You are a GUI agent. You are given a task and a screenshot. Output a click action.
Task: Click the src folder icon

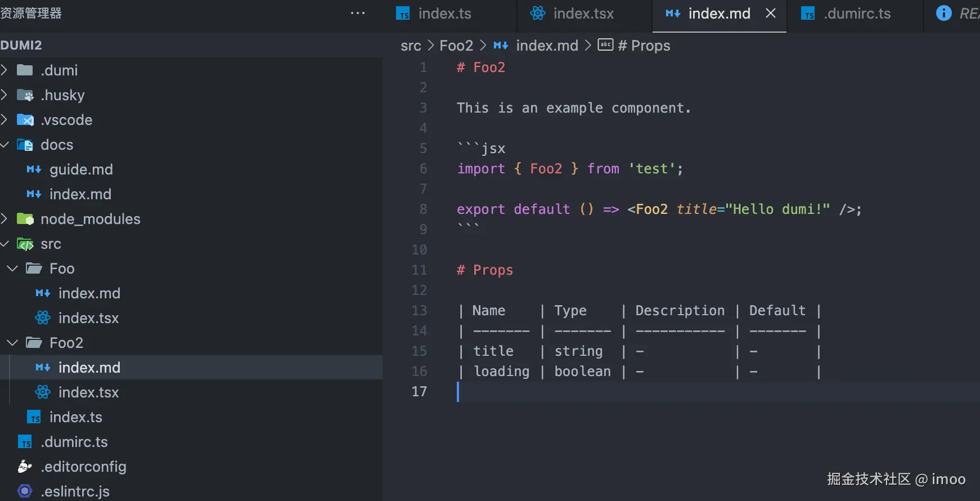(x=25, y=244)
